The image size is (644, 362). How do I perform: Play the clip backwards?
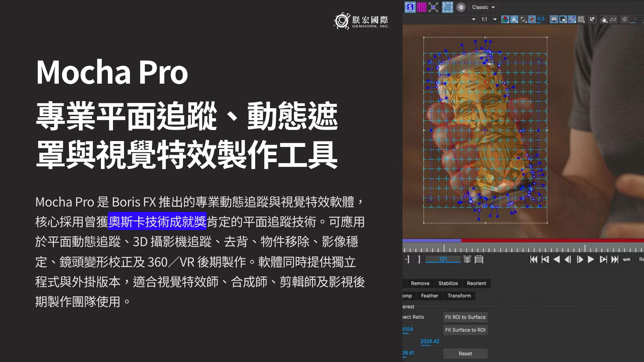click(557, 259)
